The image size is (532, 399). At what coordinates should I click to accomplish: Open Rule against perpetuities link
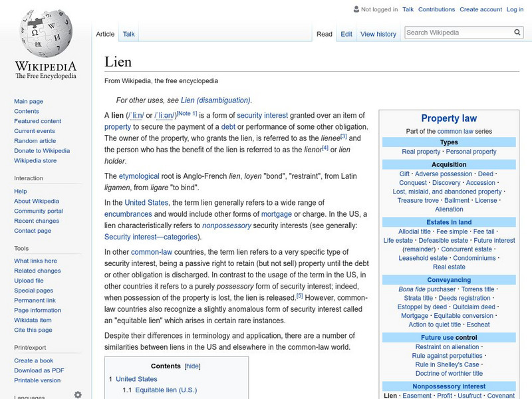(447, 356)
